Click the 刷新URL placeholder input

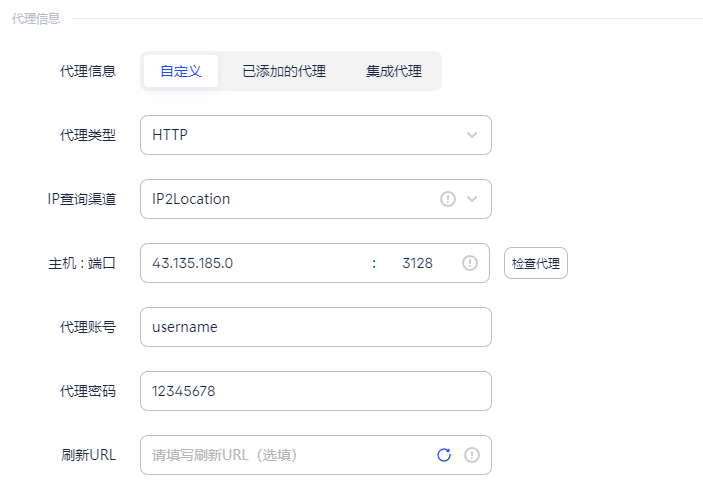[287, 455]
